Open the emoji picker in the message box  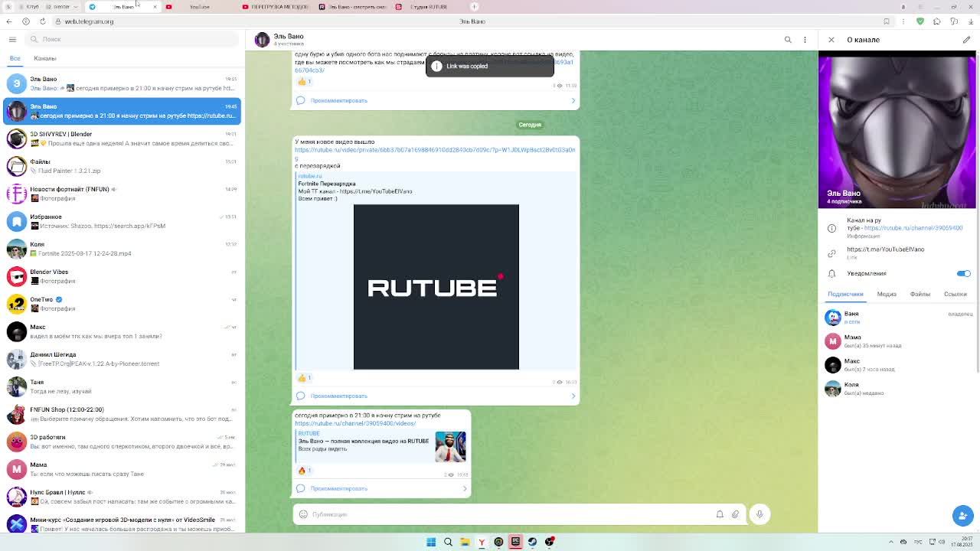(x=303, y=514)
